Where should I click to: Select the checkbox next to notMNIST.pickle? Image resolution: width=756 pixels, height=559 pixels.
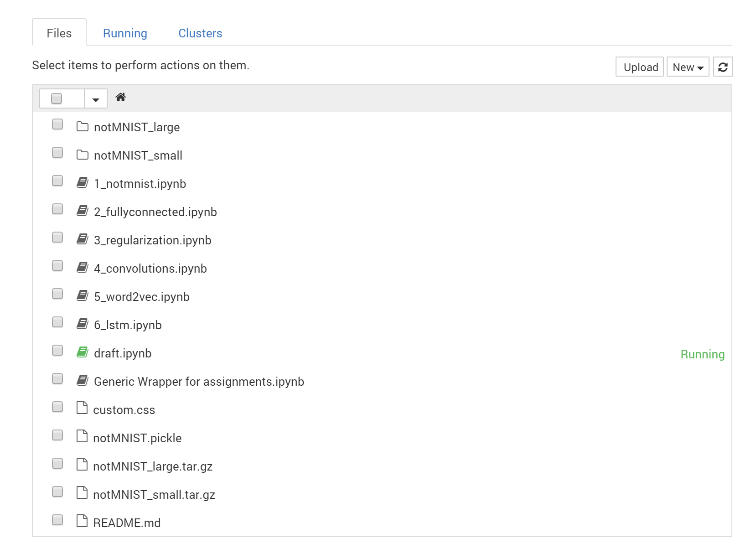coord(57,435)
